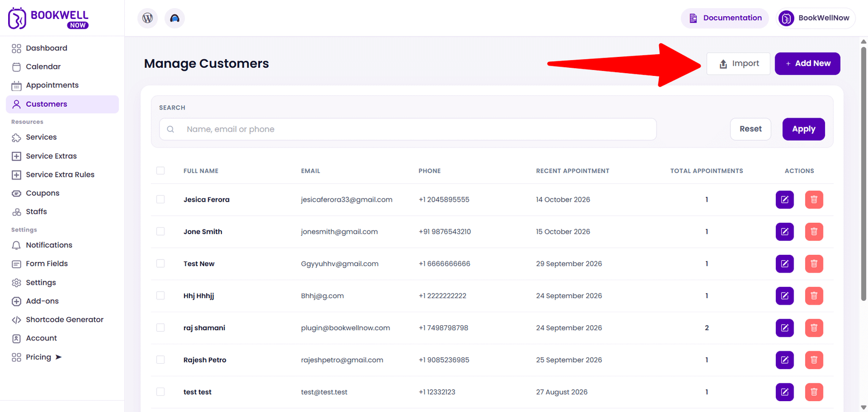The width and height of the screenshot is (868, 412).
Task: Focus the Name, email or phone search field
Action: click(408, 129)
